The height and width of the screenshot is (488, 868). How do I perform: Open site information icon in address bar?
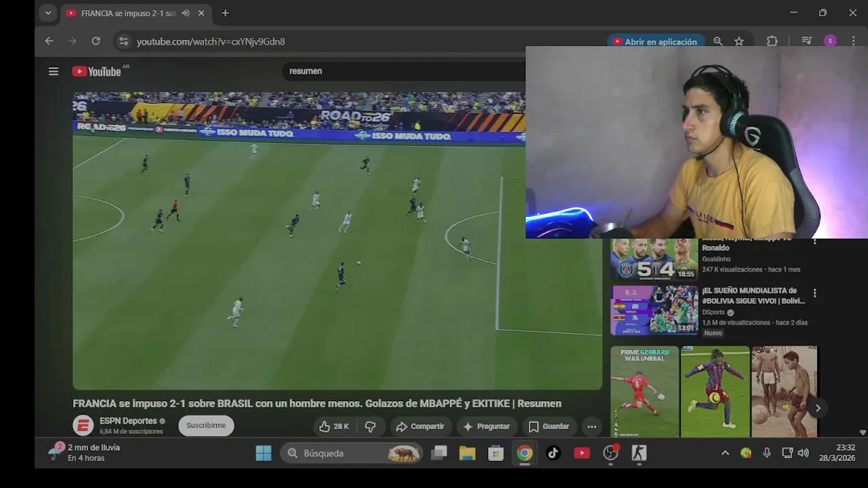click(x=123, y=41)
